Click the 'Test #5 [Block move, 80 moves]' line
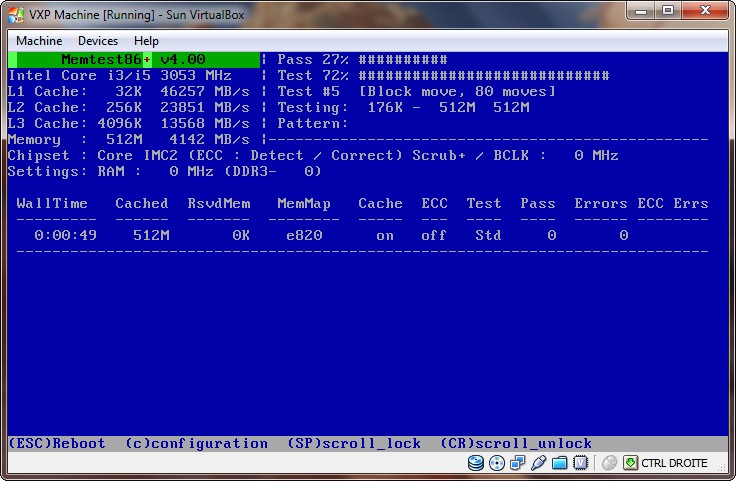Viewport: 736px width, 481px height. click(416, 92)
